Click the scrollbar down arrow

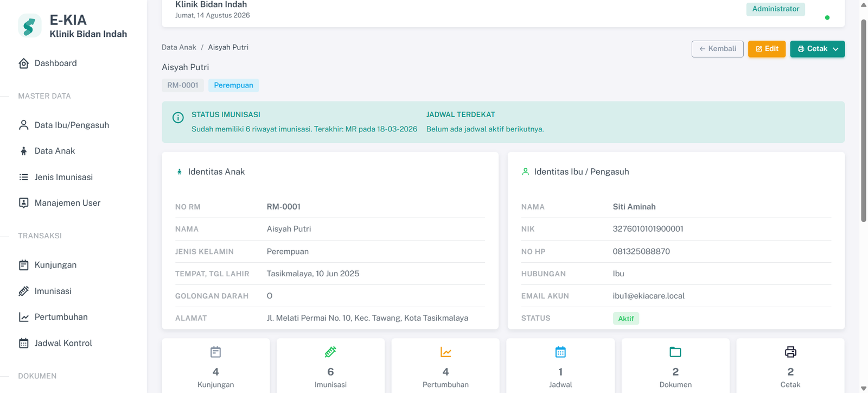(864, 389)
